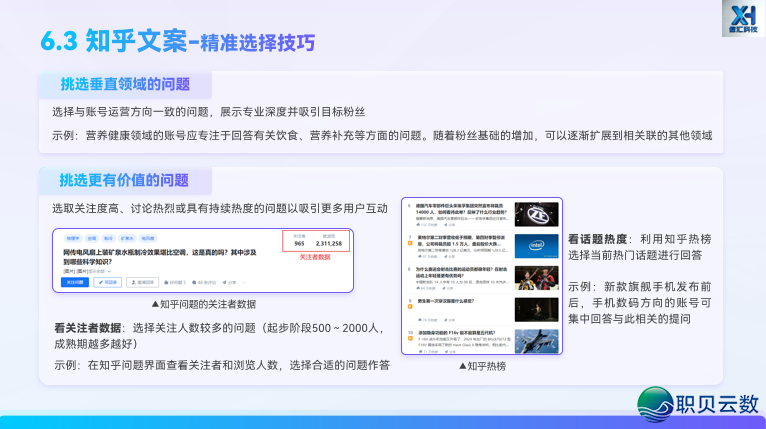The image size is (766, 429).
Task: Click the 职贝云数 brand text
Action: click(x=718, y=405)
